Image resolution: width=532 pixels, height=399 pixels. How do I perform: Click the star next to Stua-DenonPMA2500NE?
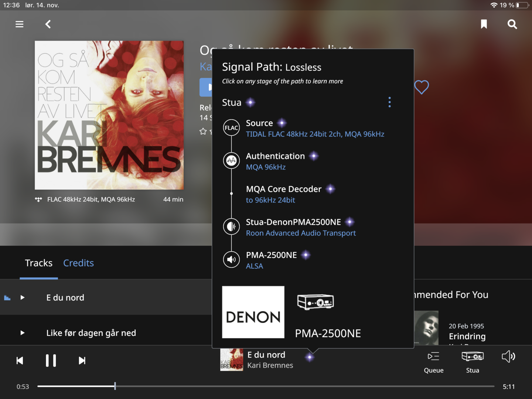tap(349, 222)
